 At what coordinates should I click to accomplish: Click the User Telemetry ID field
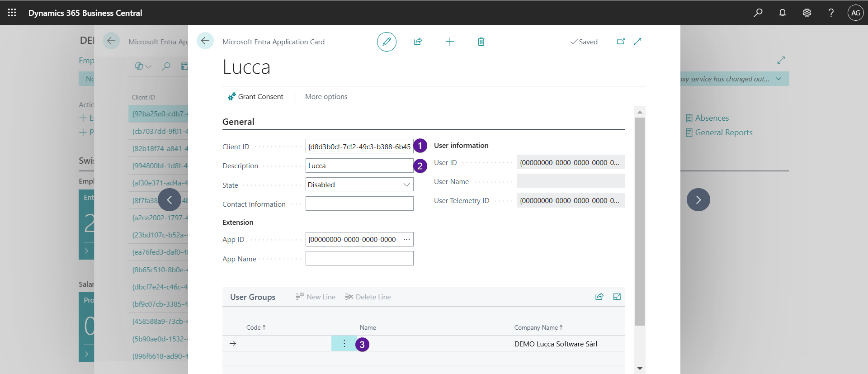(x=571, y=200)
